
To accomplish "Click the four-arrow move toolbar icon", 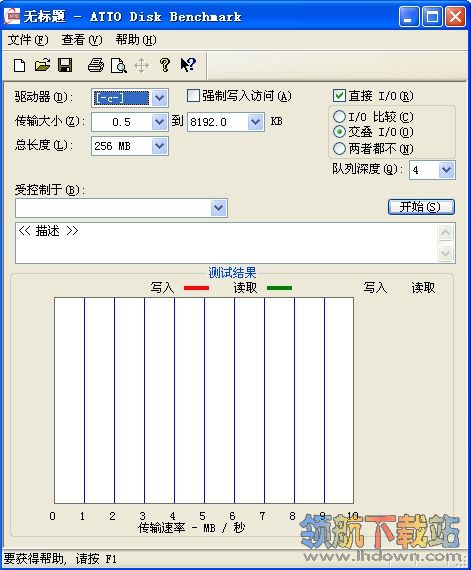I will click(141, 66).
